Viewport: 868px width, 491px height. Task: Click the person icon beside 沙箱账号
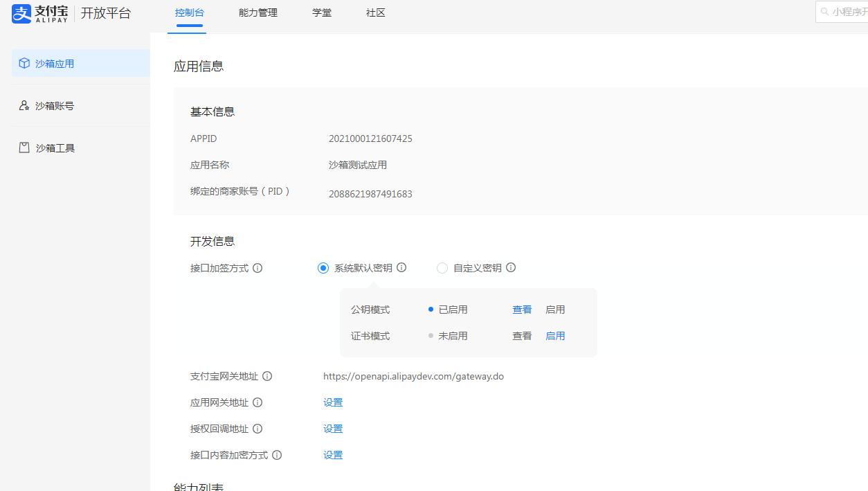24,105
